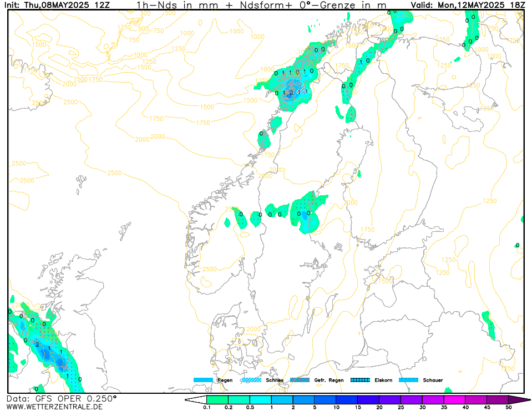Click color bar segment between 45 and 50
The width and height of the screenshot is (532, 411).
pyautogui.click(x=498, y=400)
